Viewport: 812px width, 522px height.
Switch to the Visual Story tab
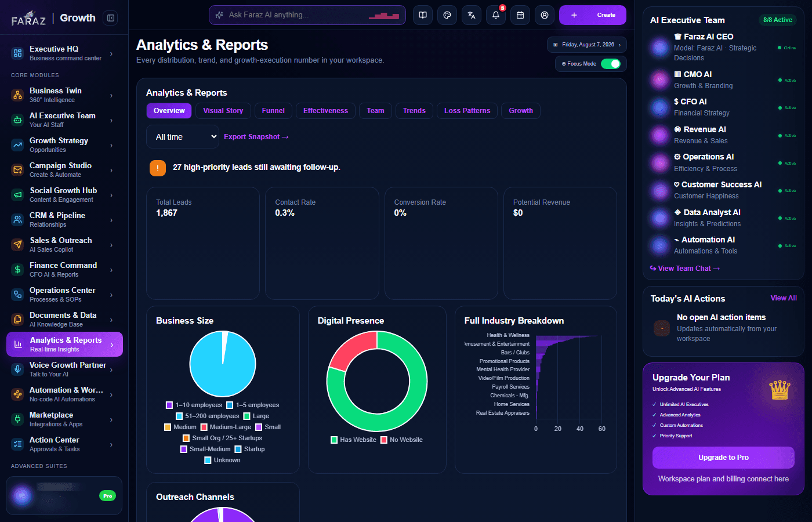pos(223,111)
